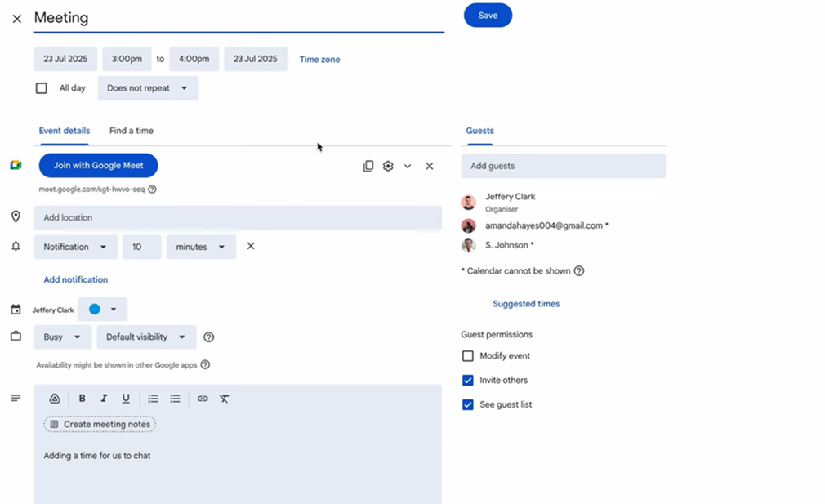Disable the See guest list permission
Viewport: 825px width, 504px height.
tap(468, 404)
